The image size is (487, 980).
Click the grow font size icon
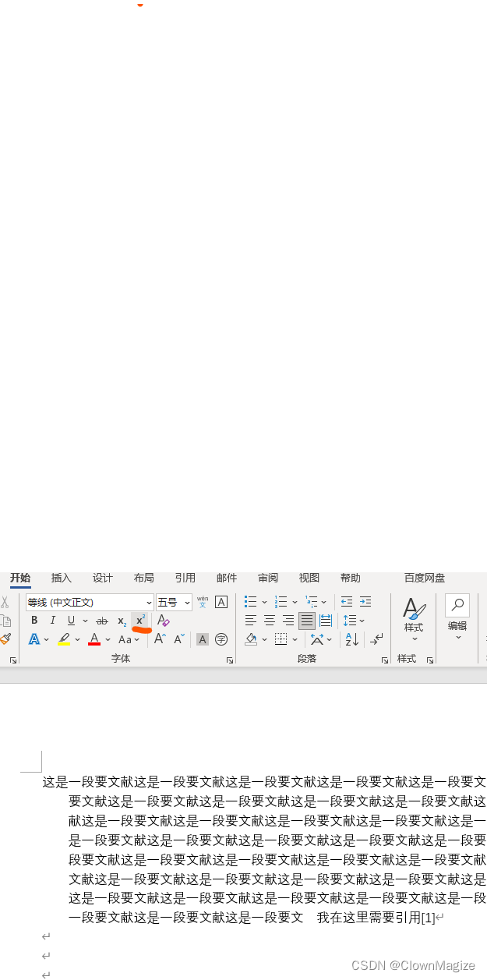160,639
